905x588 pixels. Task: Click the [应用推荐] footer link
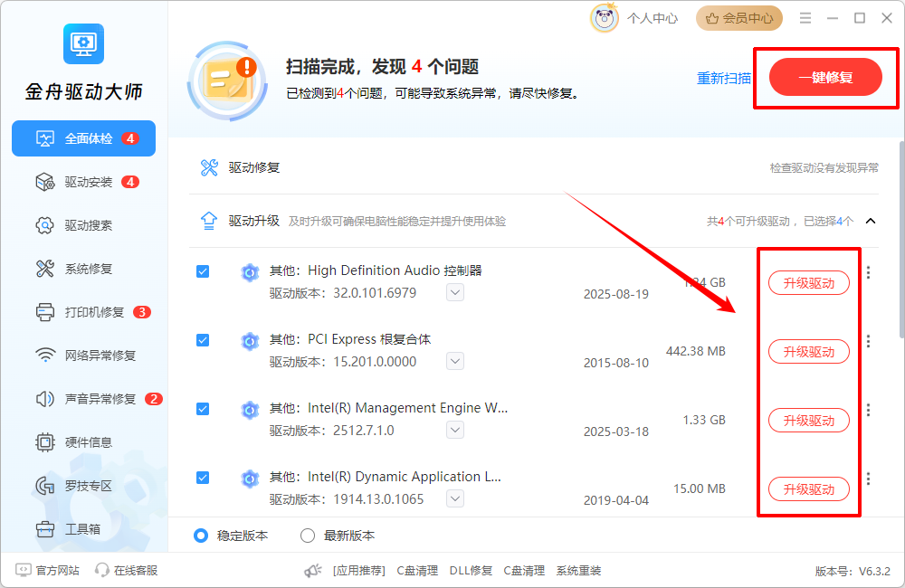(359, 571)
